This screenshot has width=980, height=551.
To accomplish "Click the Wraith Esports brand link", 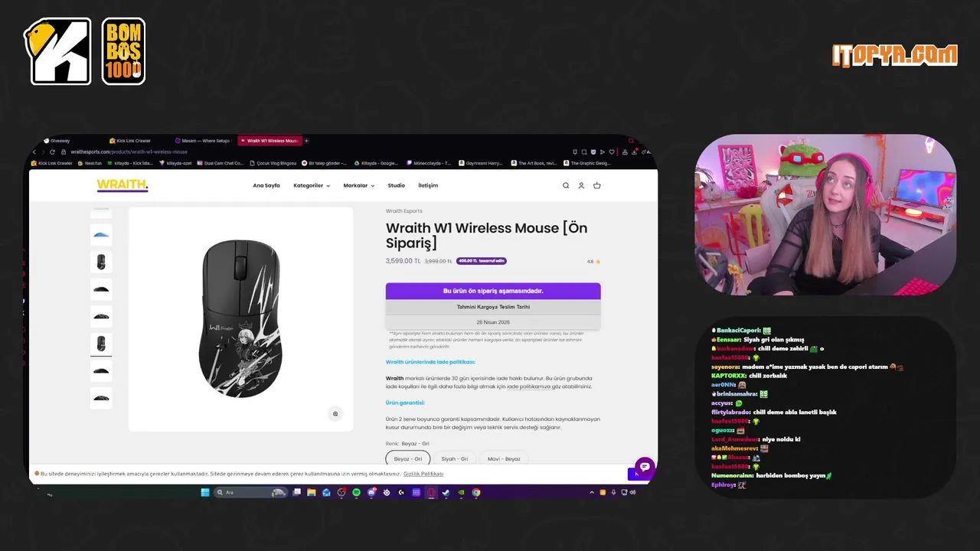I will pos(403,210).
